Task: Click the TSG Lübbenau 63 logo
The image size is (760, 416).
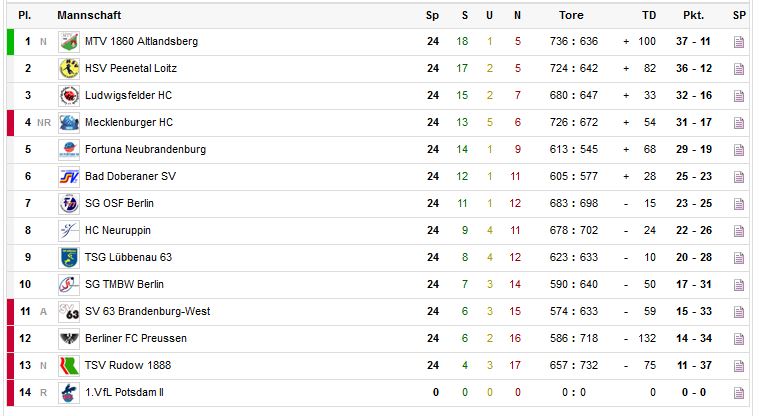Action: pyautogui.click(x=69, y=257)
